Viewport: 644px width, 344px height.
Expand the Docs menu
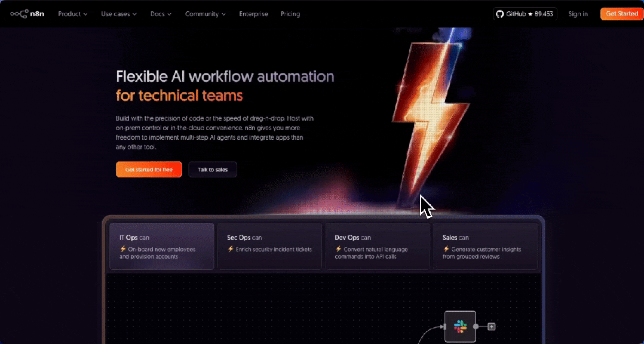(161, 14)
